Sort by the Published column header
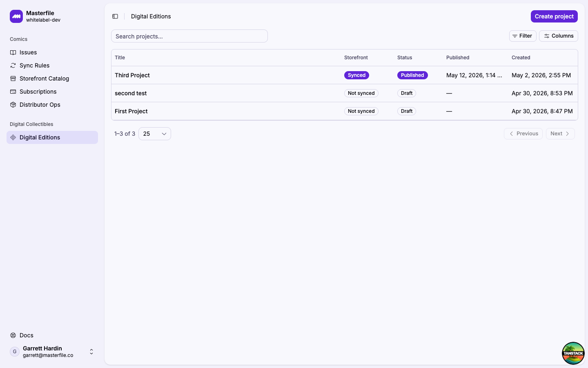Viewport: 588px width, 368px height. point(458,58)
